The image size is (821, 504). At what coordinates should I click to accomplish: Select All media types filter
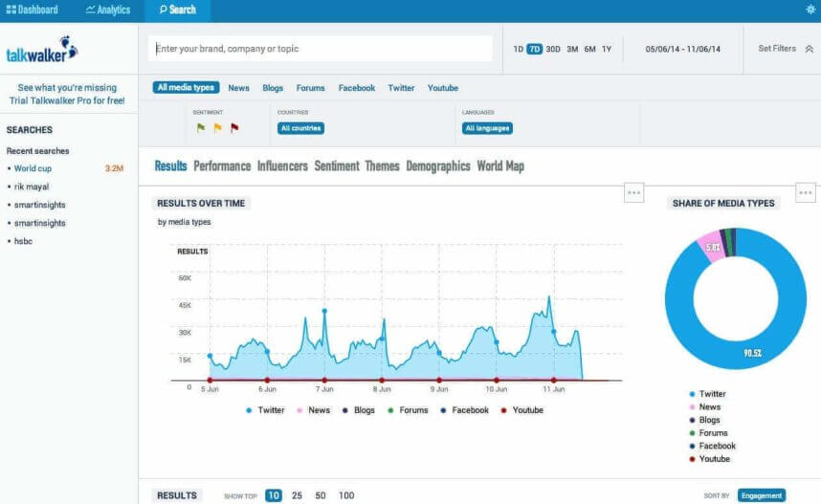point(186,87)
